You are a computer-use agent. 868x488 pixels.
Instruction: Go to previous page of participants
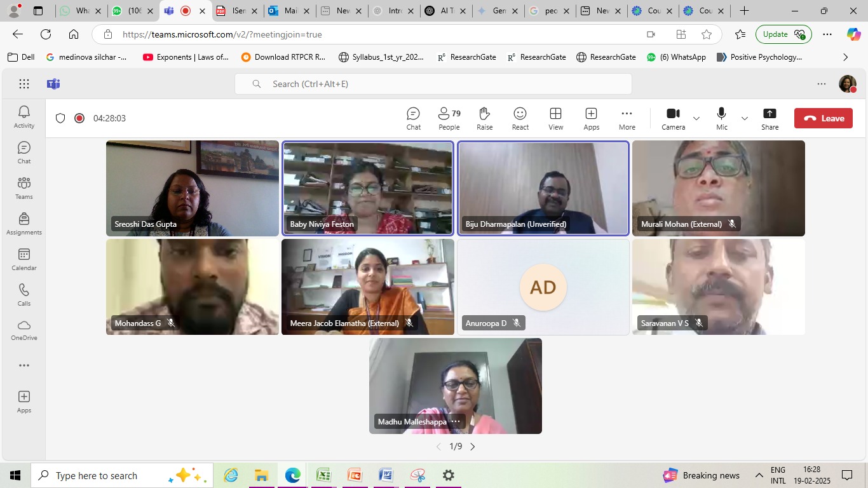pyautogui.click(x=438, y=447)
